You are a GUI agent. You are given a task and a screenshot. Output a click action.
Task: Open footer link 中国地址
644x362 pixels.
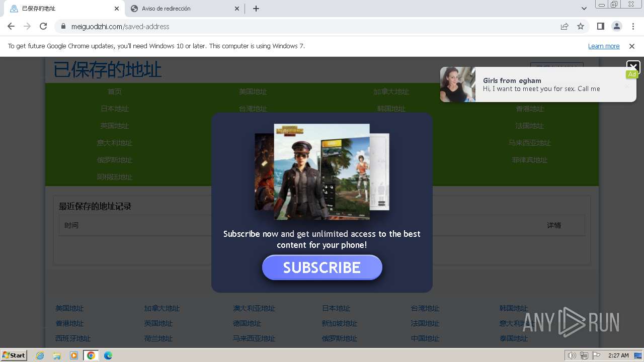coord(425,338)
